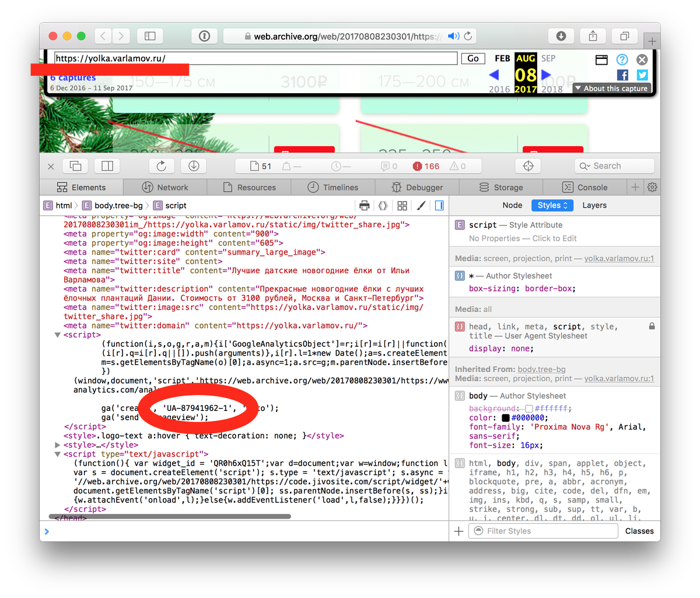Viewport: 700px width, 598px height.
Task: Click the 51 resources count
Action: (261, 166)
